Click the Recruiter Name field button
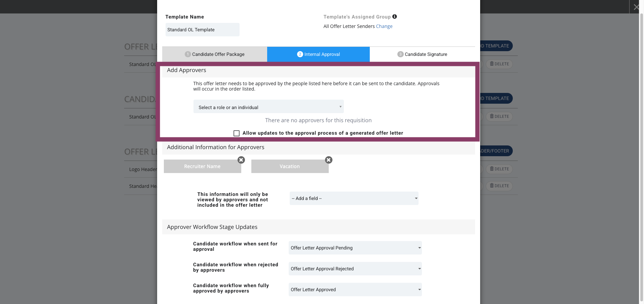This screenshot has width=644, height=304. click(x=203, y=166)
